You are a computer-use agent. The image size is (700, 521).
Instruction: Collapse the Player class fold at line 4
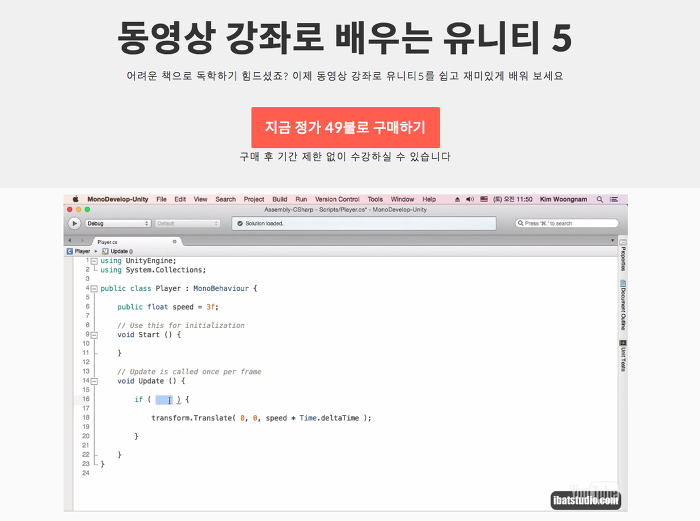click(94, 289)
